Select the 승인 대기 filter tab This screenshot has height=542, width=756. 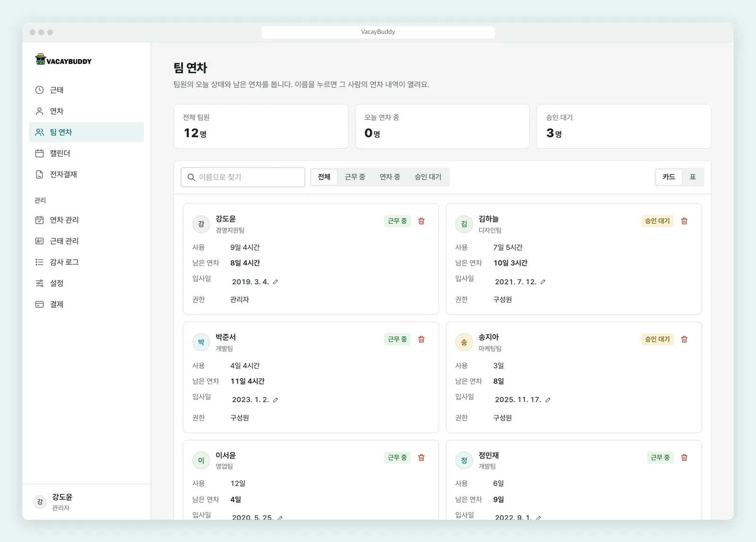pos(428,177)
